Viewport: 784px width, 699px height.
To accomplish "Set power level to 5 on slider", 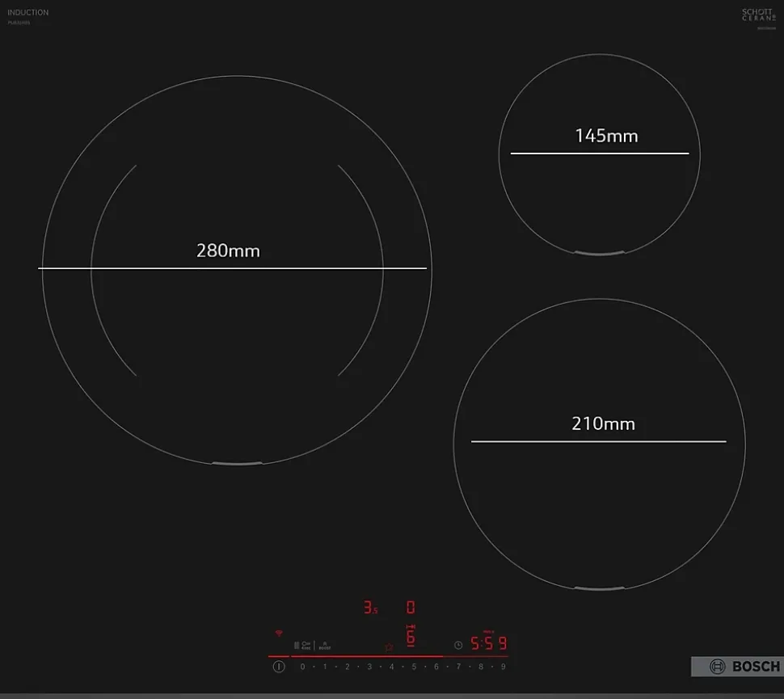I will [414, 667].
